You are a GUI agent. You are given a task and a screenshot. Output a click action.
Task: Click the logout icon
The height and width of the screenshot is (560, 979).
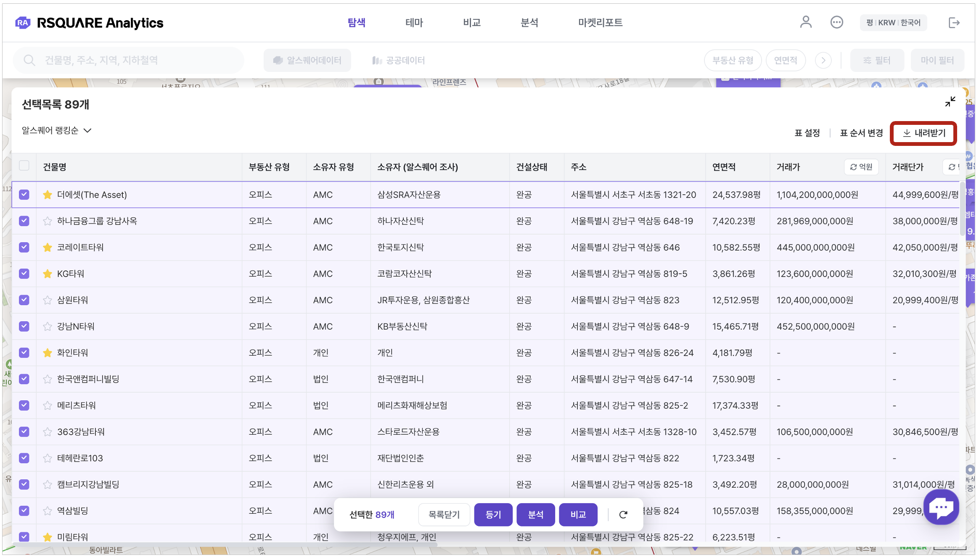954,23
